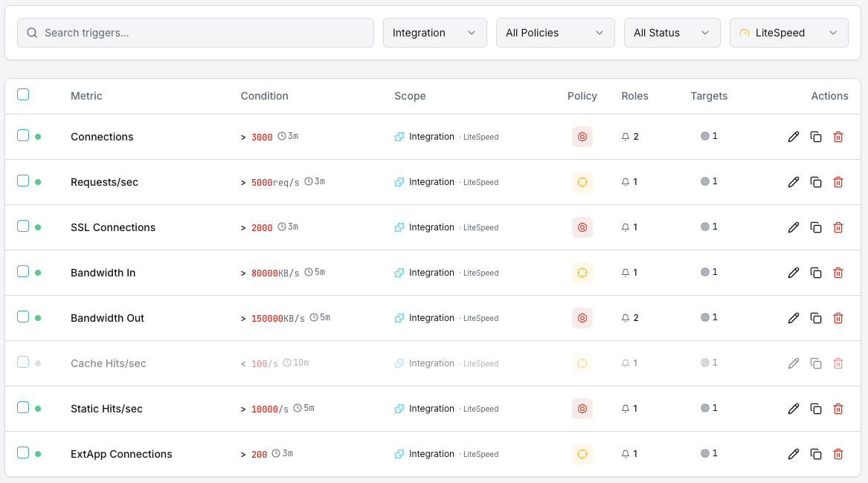
Task: Open notification roles for Bandwidth Out
Action: 630,318
